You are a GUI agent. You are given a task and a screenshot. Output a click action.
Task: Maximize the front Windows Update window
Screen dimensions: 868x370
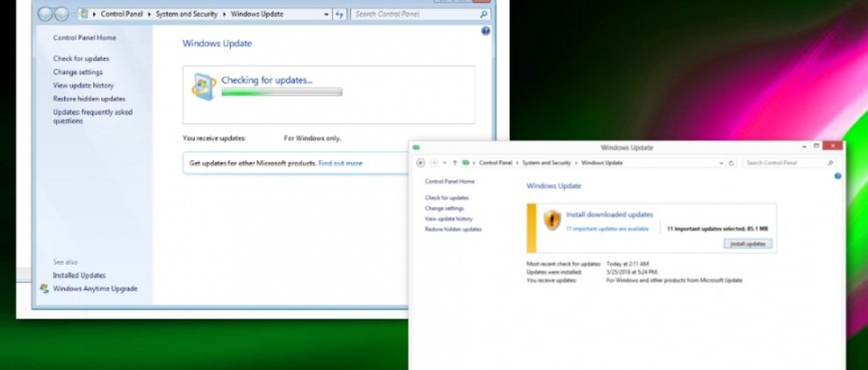(x=816, y=146)
